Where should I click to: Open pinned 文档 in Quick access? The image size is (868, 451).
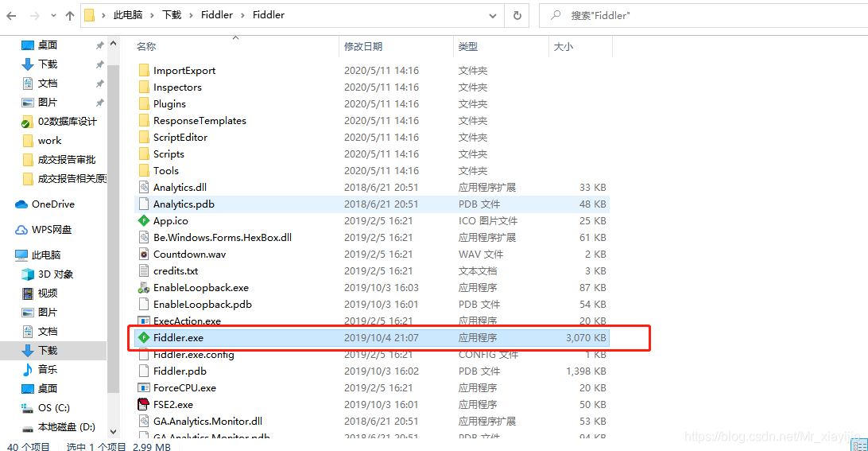tap(48, 83)
